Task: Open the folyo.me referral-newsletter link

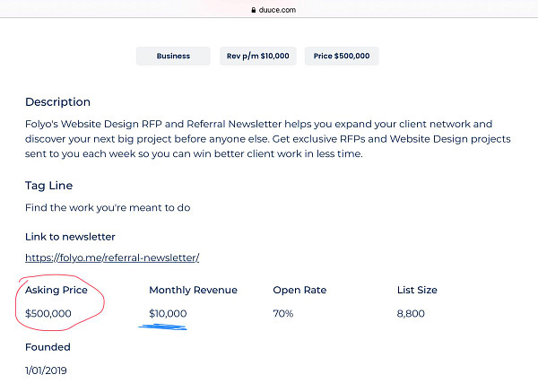Action: pyautogui.click(x=112, y=257)
